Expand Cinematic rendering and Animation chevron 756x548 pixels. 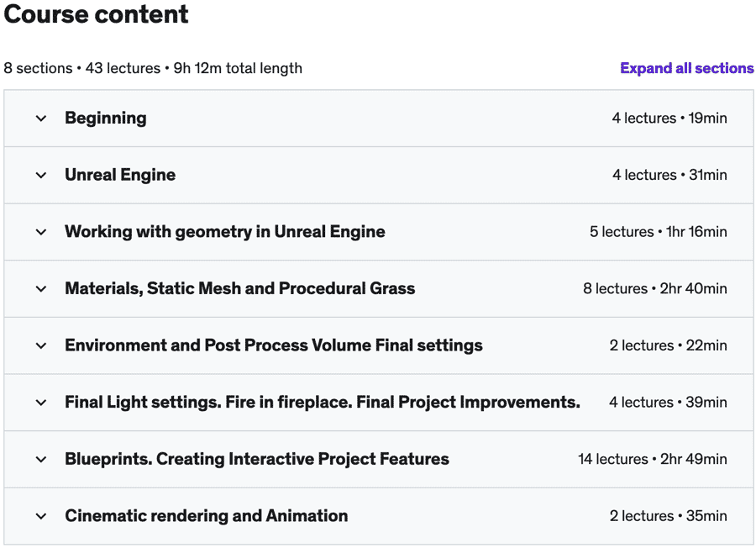(x=41, y=516)
